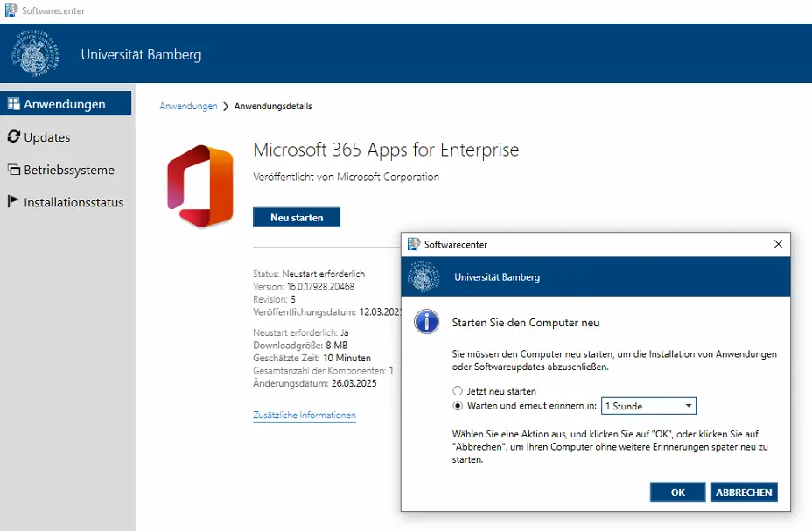Select 'Warten und erneut erinnern in' option

[458, 405]
